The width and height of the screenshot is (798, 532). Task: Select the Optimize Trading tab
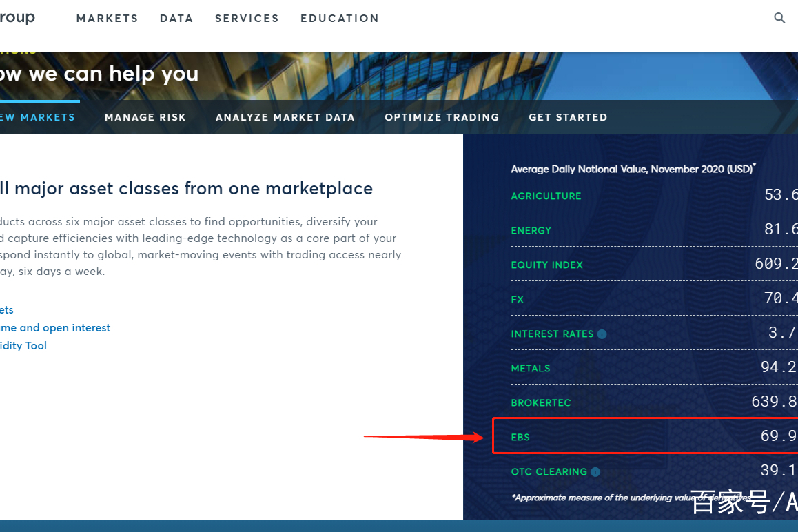click(x=442, y=117)
